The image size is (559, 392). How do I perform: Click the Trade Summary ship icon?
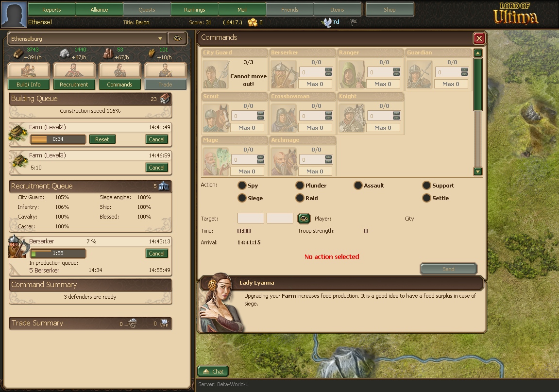point(164,323)
